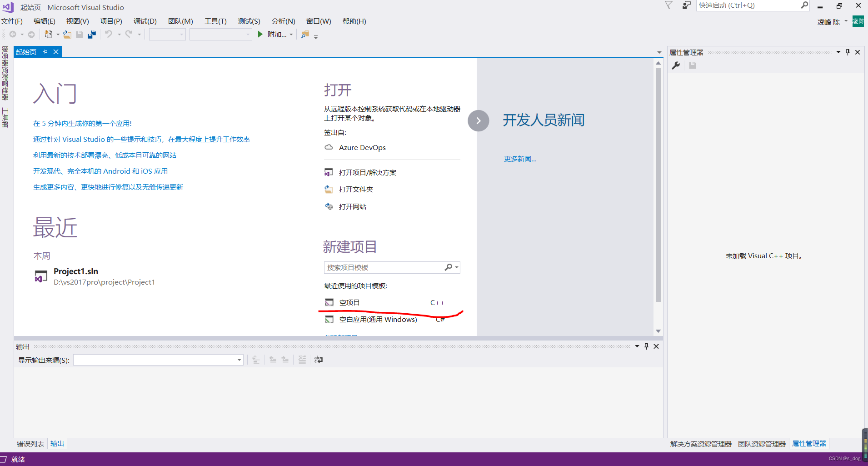Screen dimensions: 868x466
Task: Click the Go to Previous Message output icon
Action: [273, 360]
